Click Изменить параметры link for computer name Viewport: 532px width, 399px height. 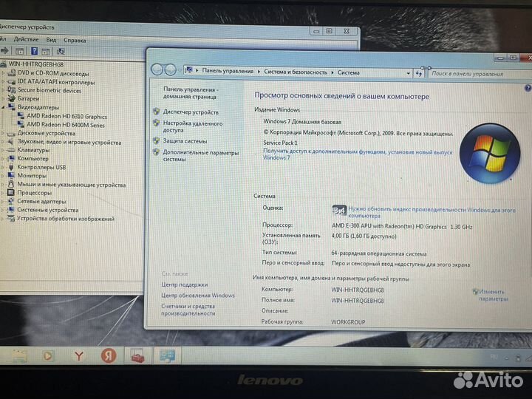point(493,295)
